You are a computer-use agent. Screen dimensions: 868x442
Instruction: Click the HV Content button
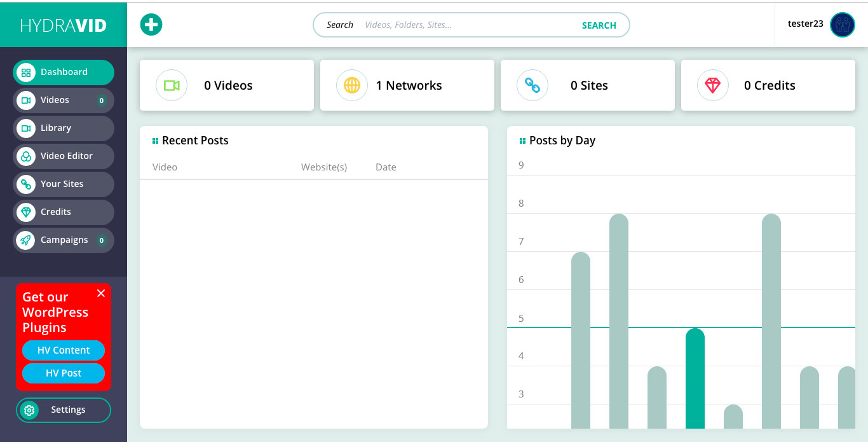64,350
